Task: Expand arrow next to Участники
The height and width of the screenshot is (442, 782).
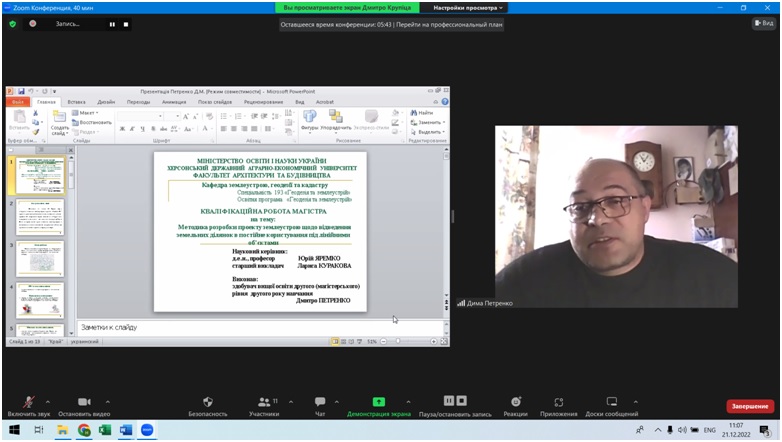Action: tap(291, 402)
